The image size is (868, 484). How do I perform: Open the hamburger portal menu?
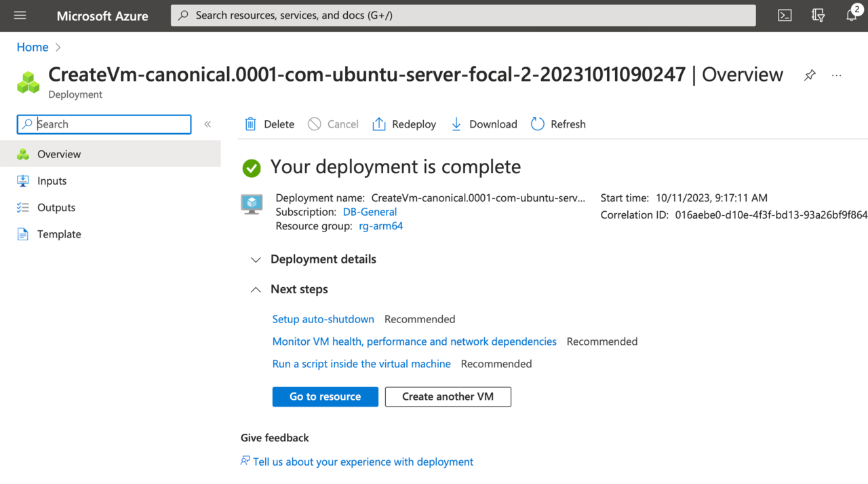(20, 16)
